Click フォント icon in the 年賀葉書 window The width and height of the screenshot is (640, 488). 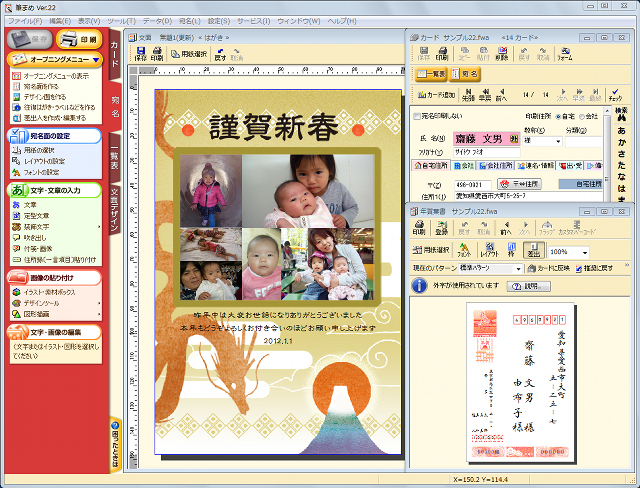[x=464, y=250]
